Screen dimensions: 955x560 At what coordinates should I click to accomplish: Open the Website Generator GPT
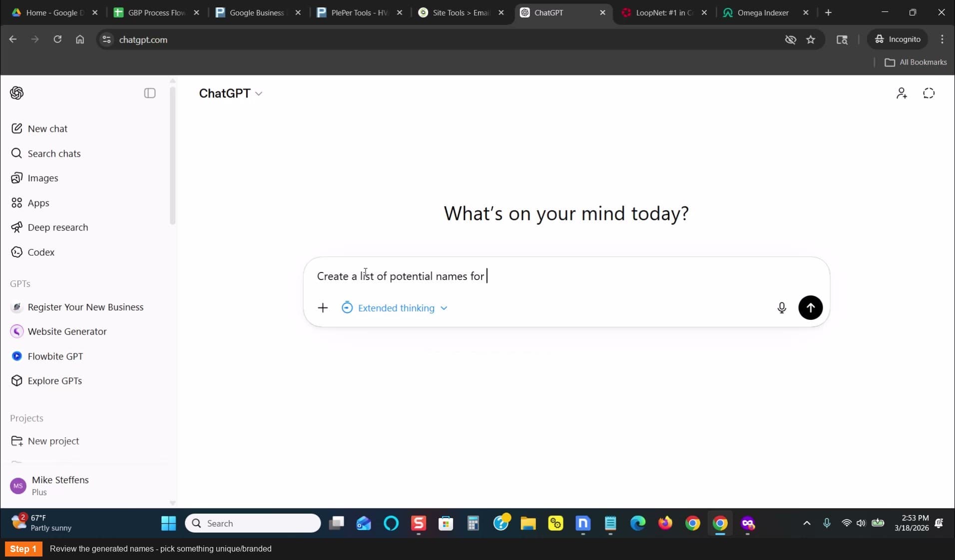pos(59,331)
